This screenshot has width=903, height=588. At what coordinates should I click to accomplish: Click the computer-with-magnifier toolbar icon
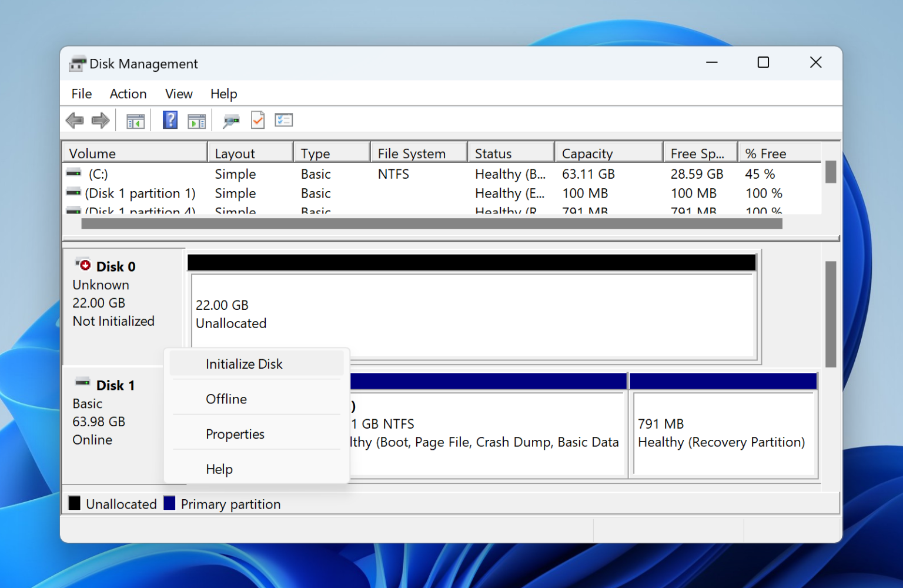coord(230,120)
